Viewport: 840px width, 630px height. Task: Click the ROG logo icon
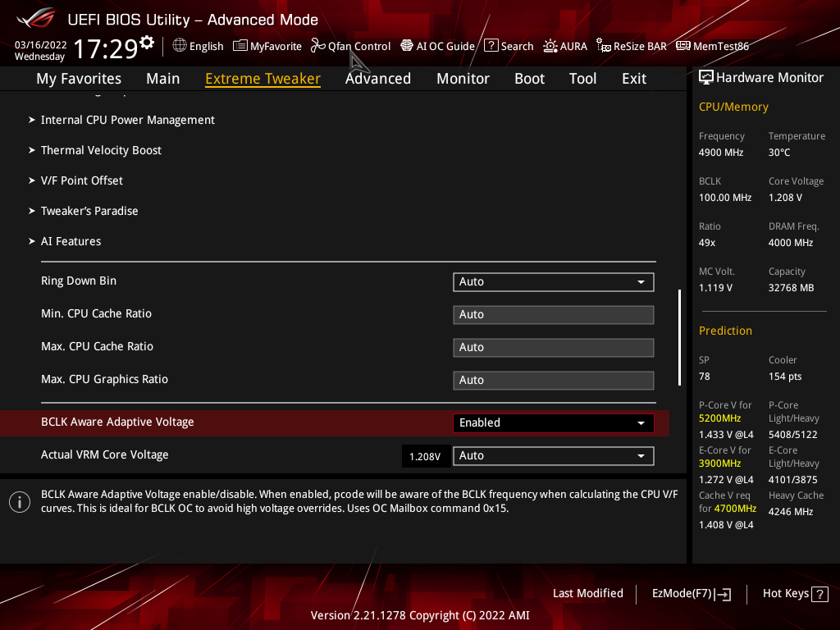pyautogui.click(x=36, y=18)
